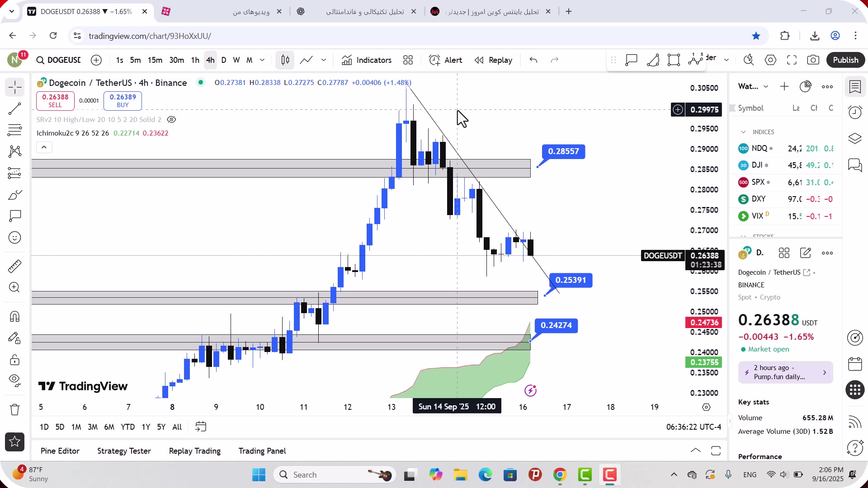
Task: Select DXY row in watchlist
Action: pos(786,199)
